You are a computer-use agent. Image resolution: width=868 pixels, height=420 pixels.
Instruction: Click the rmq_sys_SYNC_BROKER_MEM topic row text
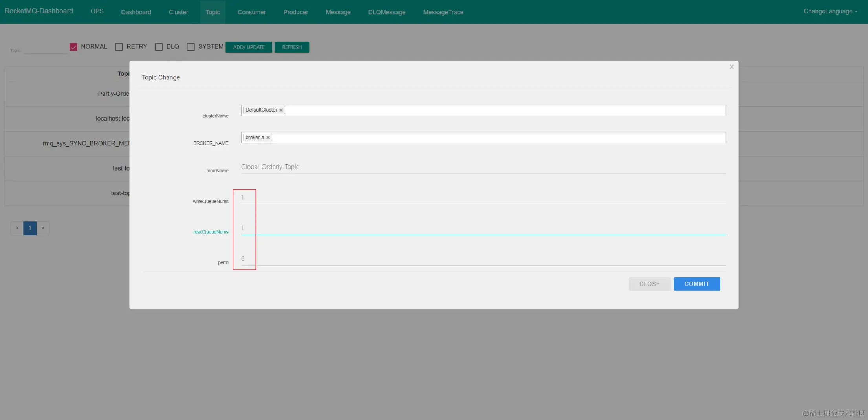coord(86,143)
